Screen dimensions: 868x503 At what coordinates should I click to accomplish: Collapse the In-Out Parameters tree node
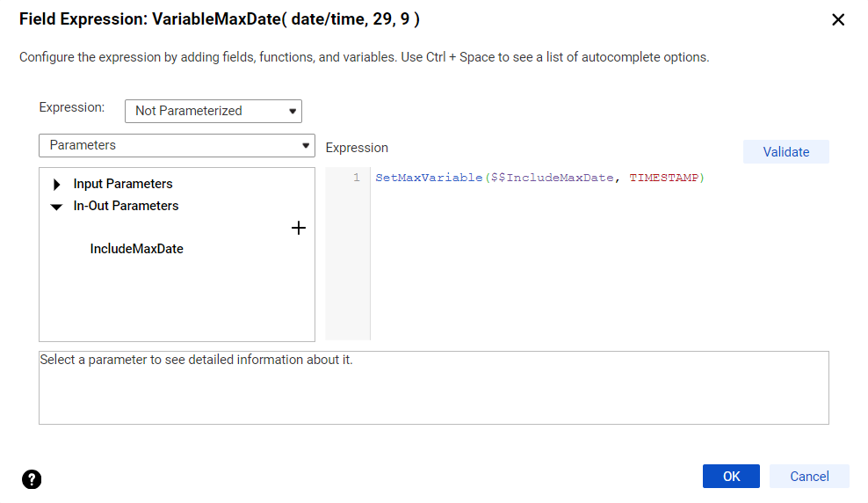pyautogui.click(x=56, y=207)
